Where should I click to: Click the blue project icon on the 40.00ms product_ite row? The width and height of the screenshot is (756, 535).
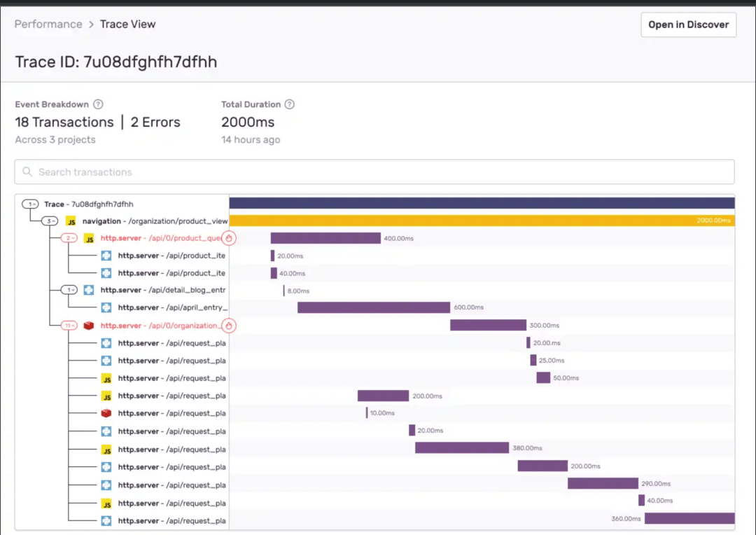point(106,273)
